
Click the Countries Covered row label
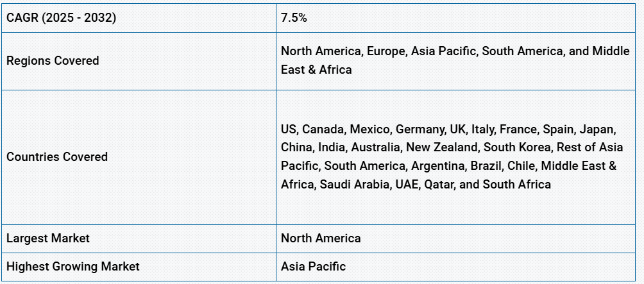tap(57, 157)
